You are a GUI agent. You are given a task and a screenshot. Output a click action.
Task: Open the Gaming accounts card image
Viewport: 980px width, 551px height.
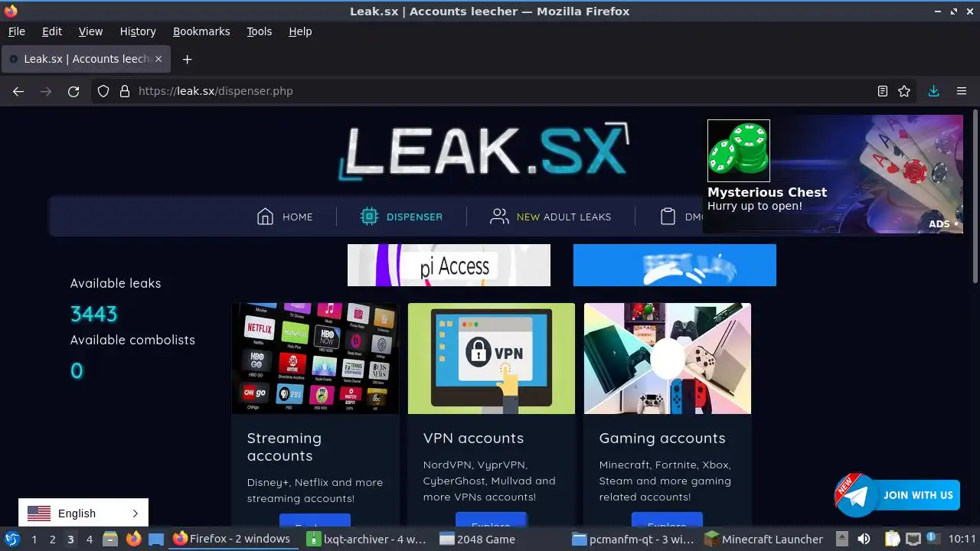[668, 358]
